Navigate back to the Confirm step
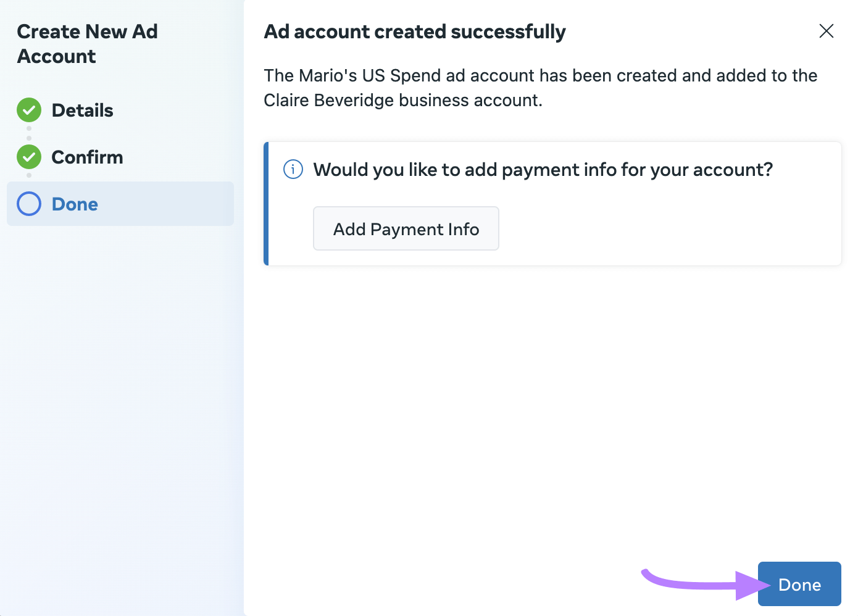Viewport: 858px width, 616px height. point(86,157)
